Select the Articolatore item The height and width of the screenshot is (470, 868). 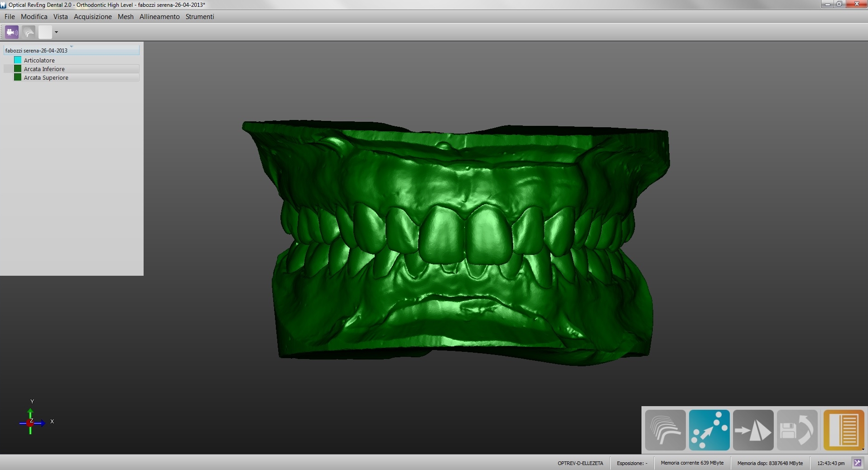pos(39,60)
